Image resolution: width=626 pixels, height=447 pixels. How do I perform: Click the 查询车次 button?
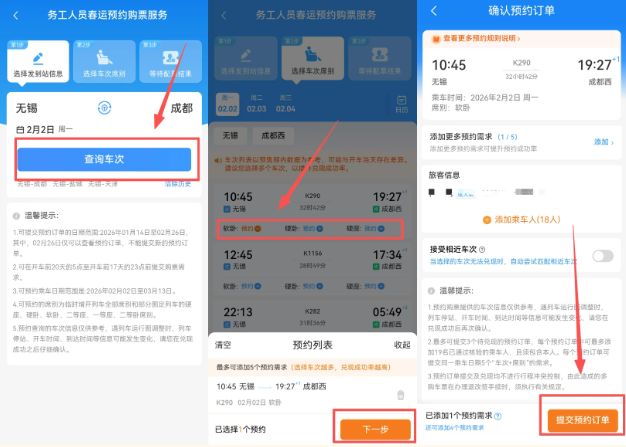pos(104,159)
